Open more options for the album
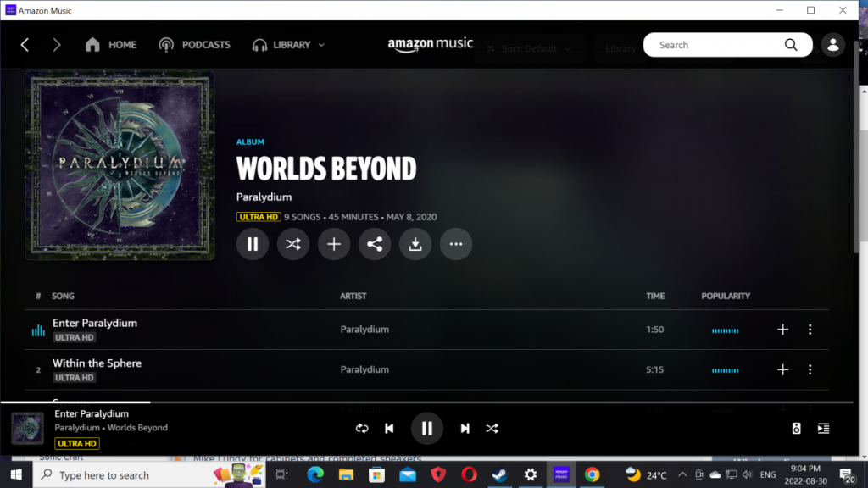 click(456, 244)
